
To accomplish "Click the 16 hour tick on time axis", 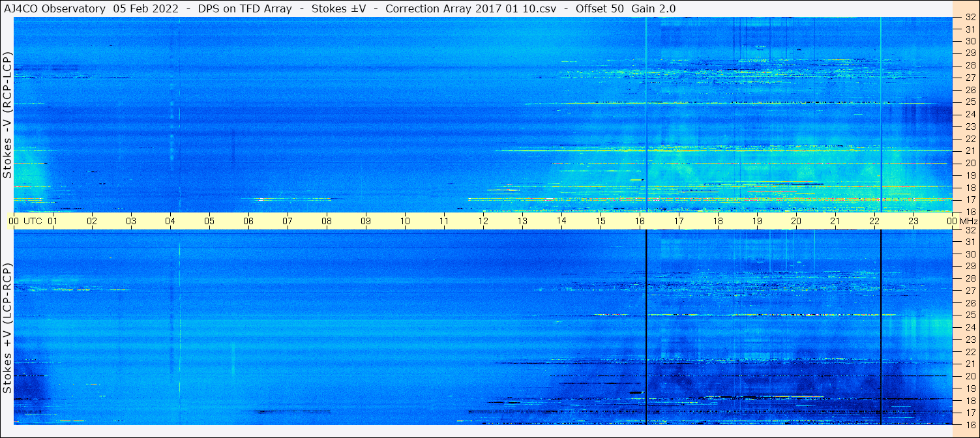I will [x=640, y=221].
